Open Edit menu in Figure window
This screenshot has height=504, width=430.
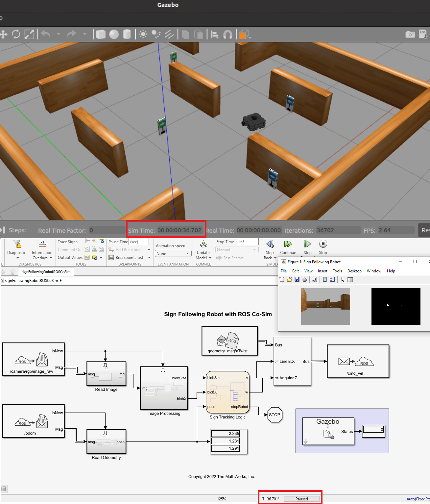(296, 271)
